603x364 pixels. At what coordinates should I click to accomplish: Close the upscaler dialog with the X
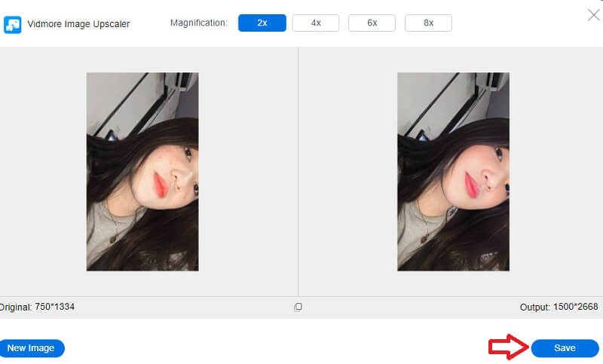point(592,14)
